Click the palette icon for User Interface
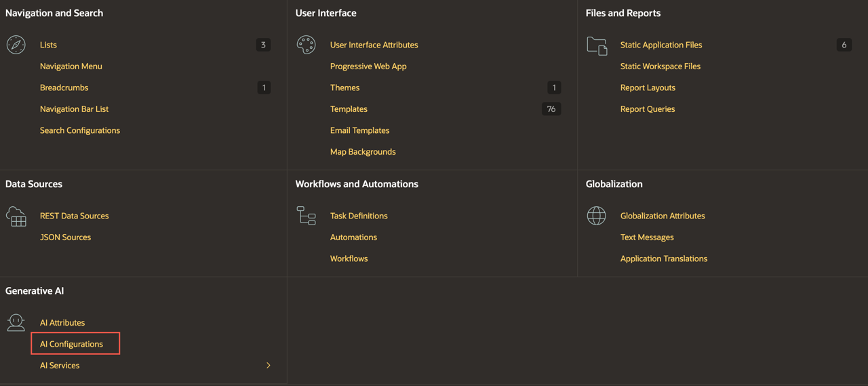868x386 pixels. coord(306,45)
